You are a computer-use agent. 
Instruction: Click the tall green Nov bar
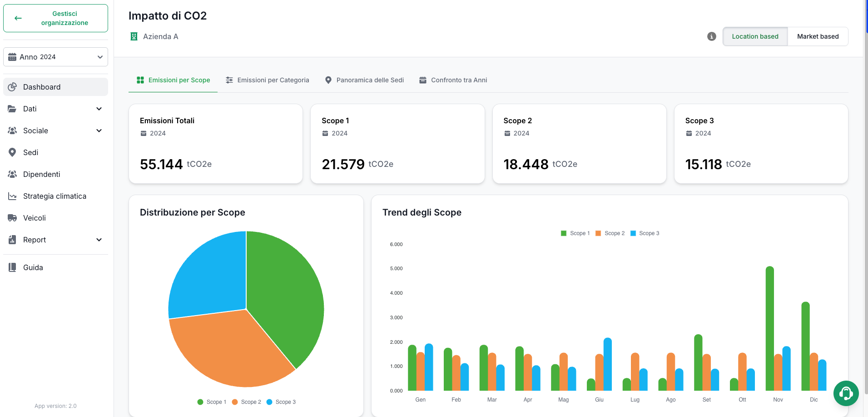coord(769,328)
